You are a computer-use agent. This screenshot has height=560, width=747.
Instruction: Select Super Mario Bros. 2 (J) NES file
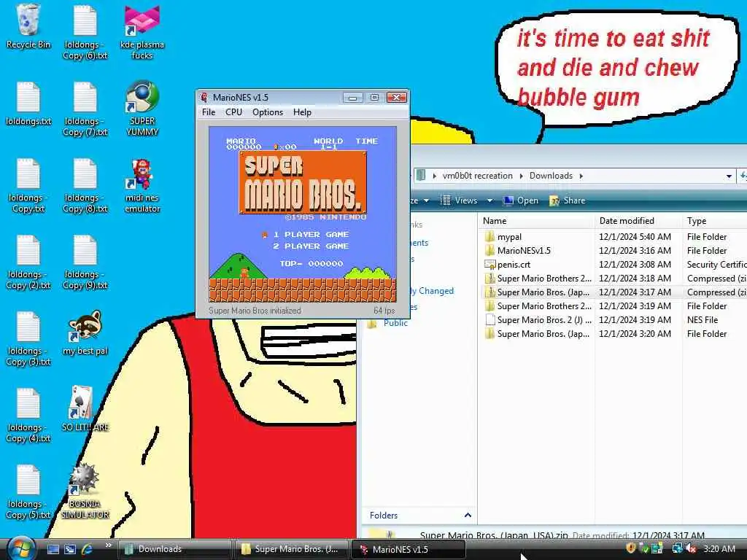(614, 320)
